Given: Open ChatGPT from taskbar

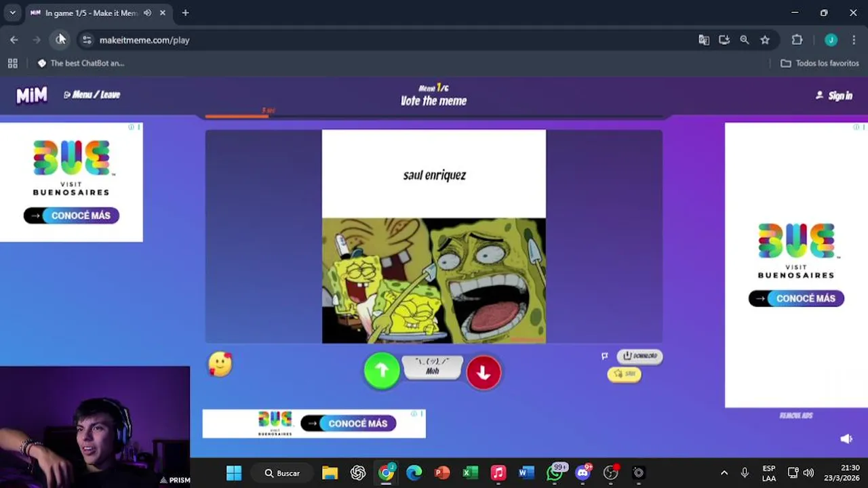Looking at the screenshot, I should coord(358,473).
